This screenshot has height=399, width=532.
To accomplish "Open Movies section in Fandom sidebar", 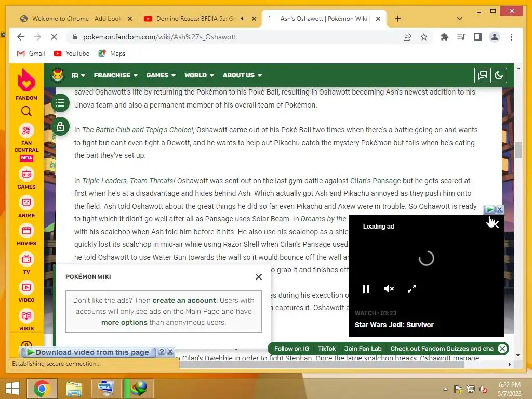I will tap(26, 235).
